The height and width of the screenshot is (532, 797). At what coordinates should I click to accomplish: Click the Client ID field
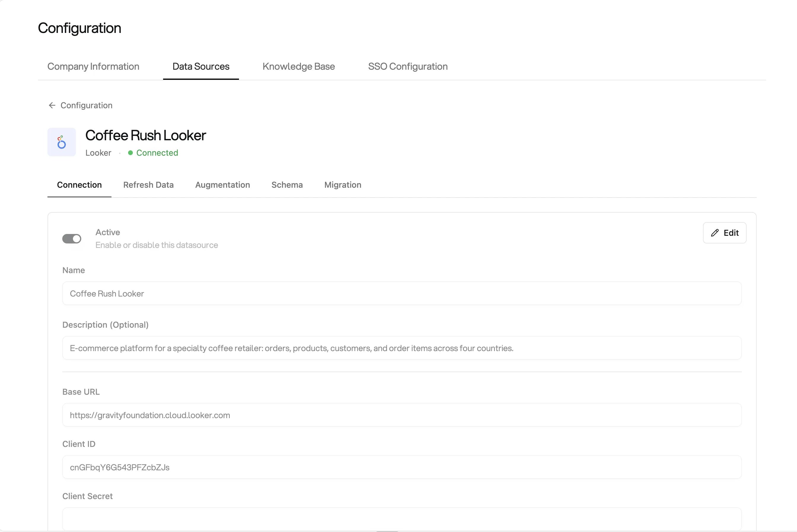click(402, 467)
